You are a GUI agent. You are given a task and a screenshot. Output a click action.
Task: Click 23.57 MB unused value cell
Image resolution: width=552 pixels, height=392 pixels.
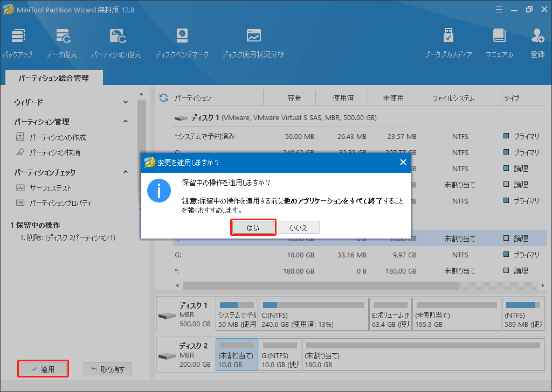tap(402, 136)
